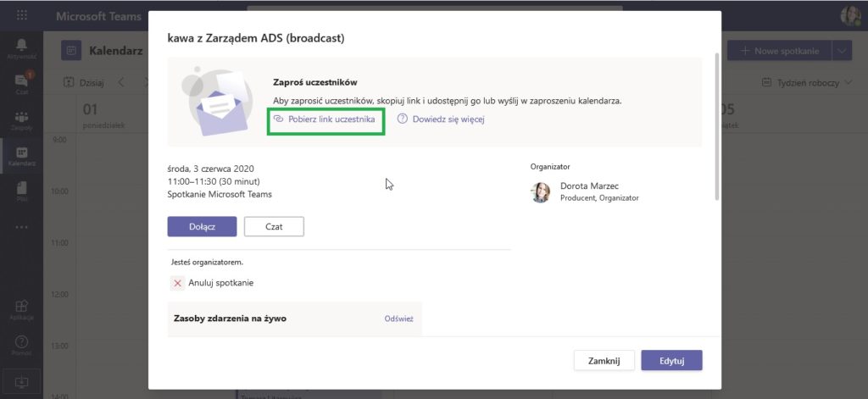Open the profile avatar at top right

click(x=850, y=16)
